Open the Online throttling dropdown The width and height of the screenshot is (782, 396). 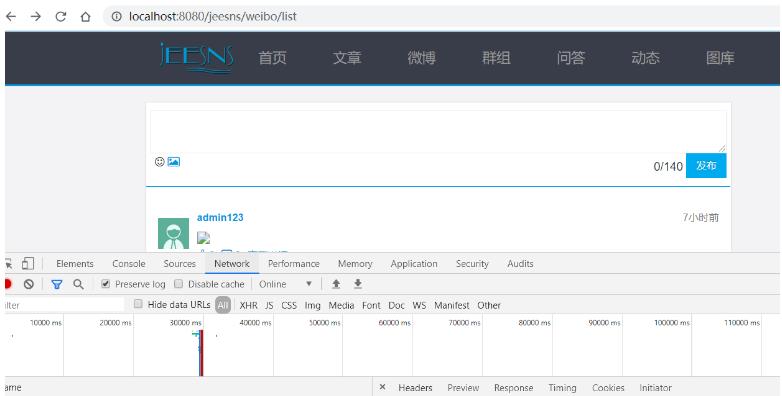[x=285, y=284]
